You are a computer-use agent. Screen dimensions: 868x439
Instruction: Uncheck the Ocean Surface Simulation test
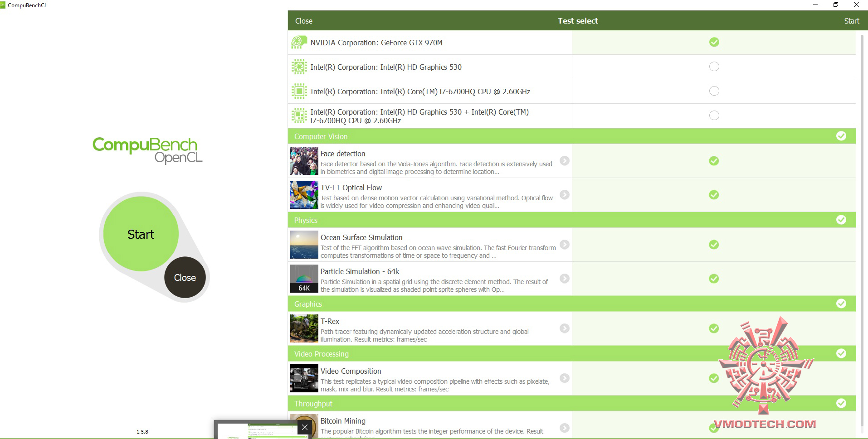pyautogui.click(x=714, y=245)
